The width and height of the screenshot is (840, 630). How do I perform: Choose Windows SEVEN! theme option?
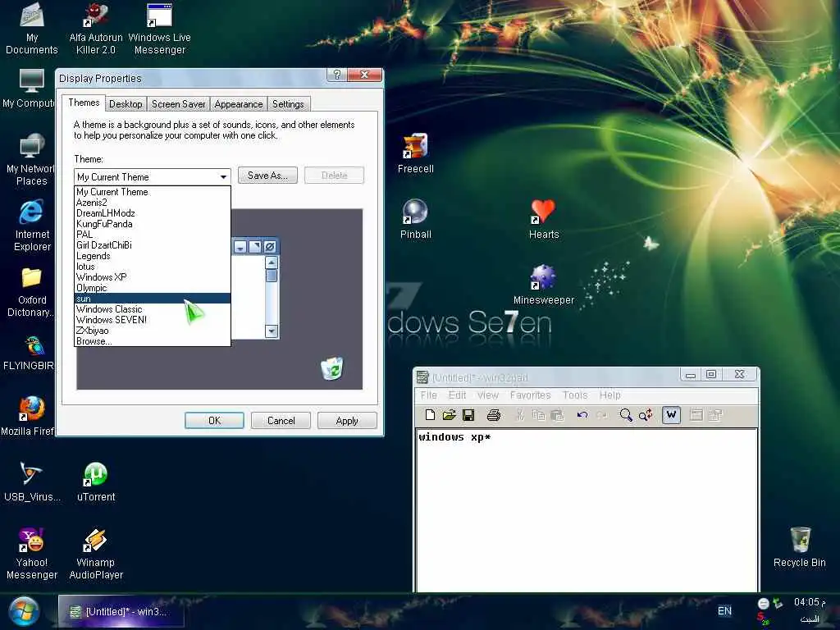pos(152,320)
